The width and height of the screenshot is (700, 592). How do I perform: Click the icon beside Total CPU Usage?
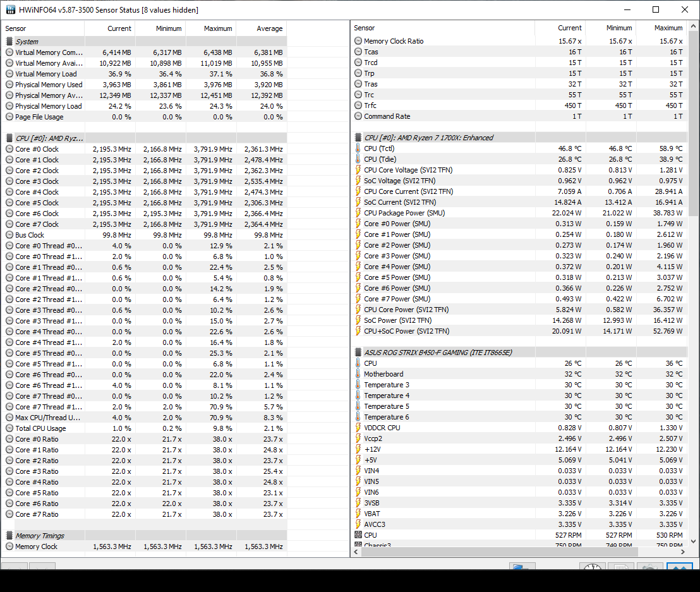click(9, 428)
